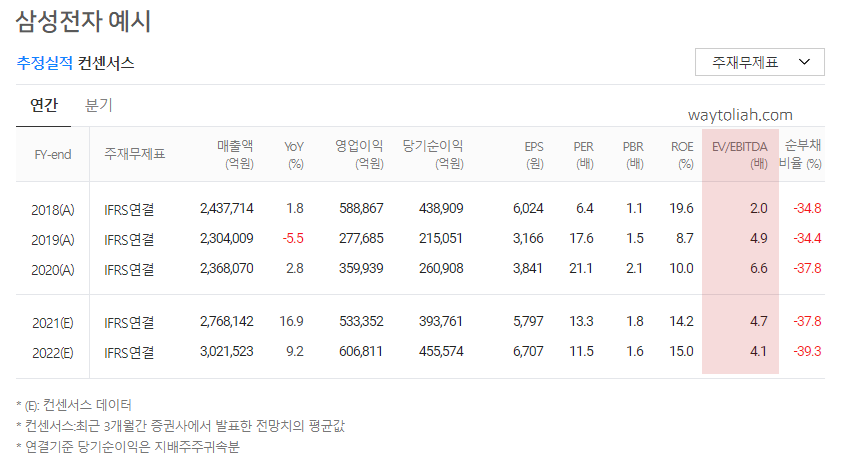Click the net debt ratio -39.3
The width and height of the screenshot is (846, 473).
[807, 351]
